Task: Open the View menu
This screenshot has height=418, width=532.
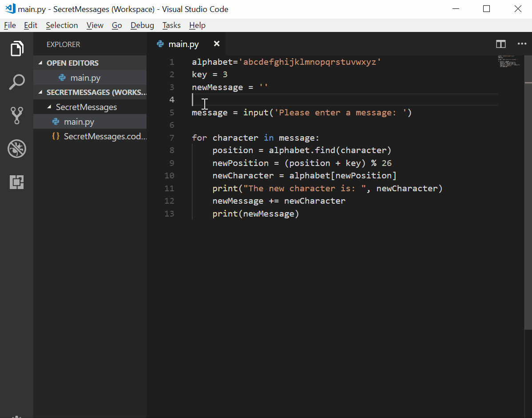Action: point(95,25)
